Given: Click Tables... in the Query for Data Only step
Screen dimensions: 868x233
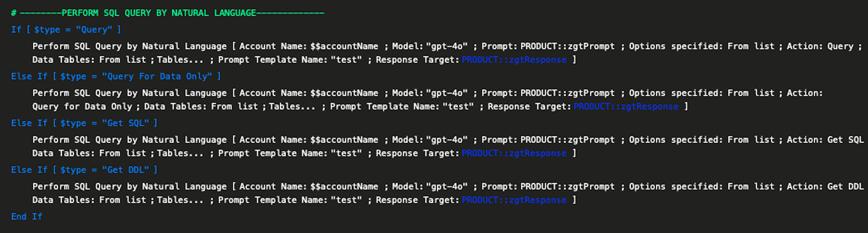Looking at the screenshot, I should 292,107.
